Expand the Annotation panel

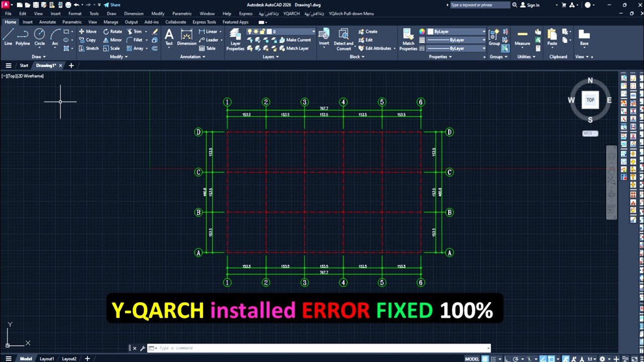[x=193, y=57]
